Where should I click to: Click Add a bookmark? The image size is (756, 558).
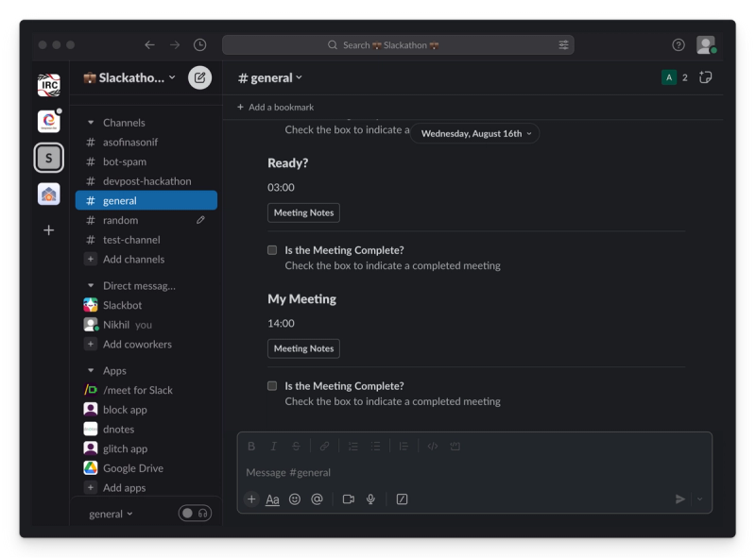click(275, 107)
